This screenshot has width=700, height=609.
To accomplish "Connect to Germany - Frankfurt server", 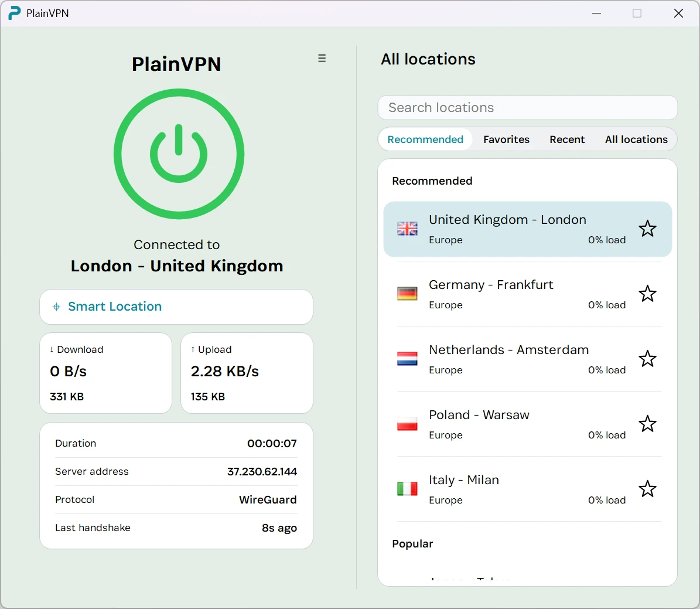I will click(x=528, y=294).
